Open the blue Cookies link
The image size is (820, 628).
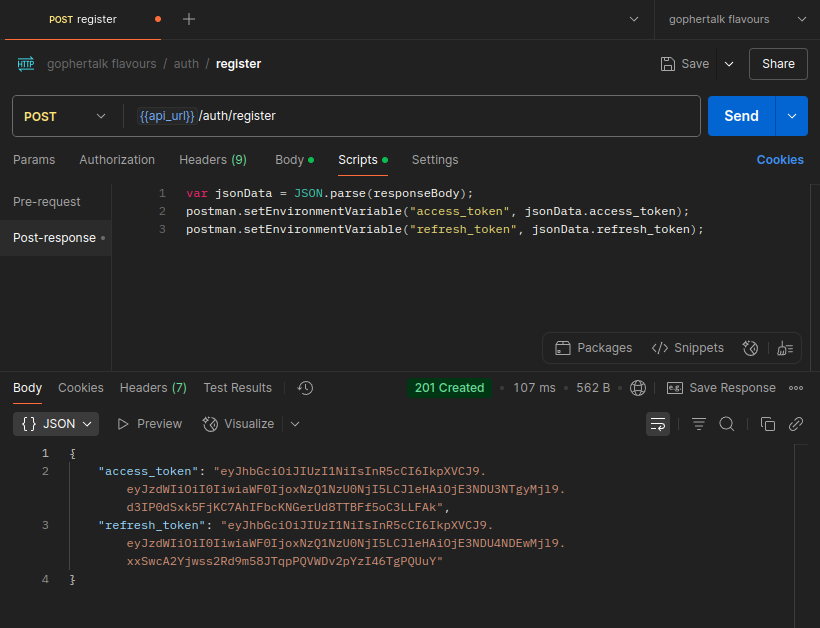780,160
